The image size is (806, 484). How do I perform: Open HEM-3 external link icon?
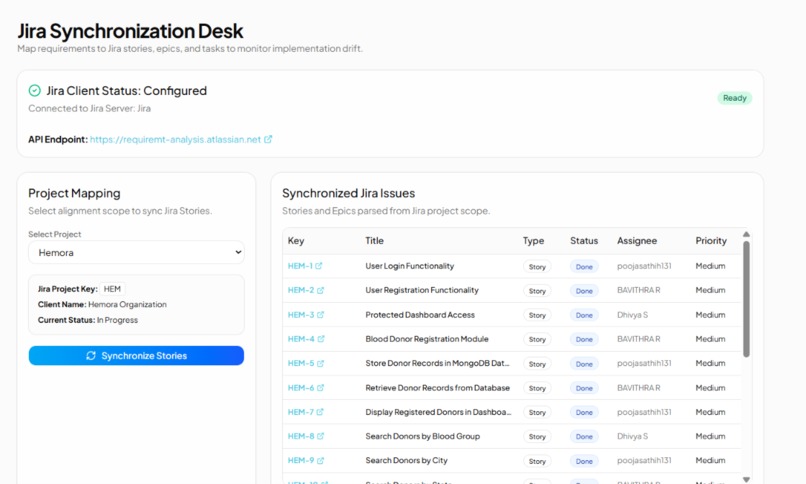point(320,314)
